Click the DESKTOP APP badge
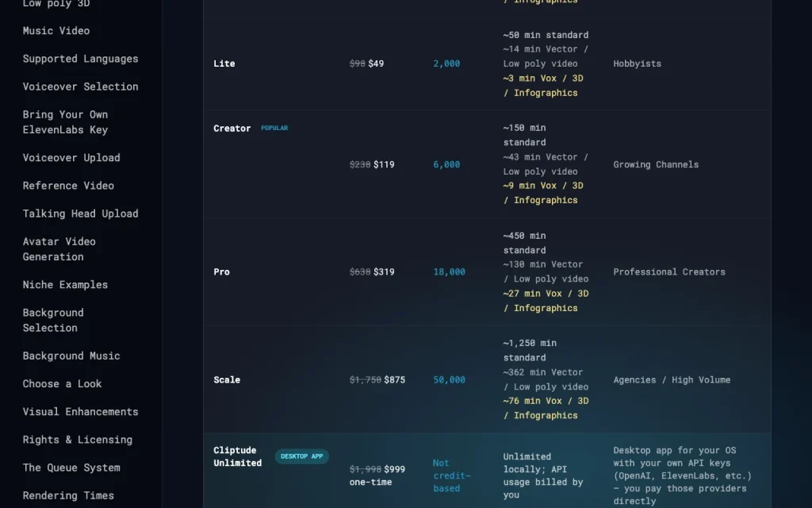 pos(301,456)
